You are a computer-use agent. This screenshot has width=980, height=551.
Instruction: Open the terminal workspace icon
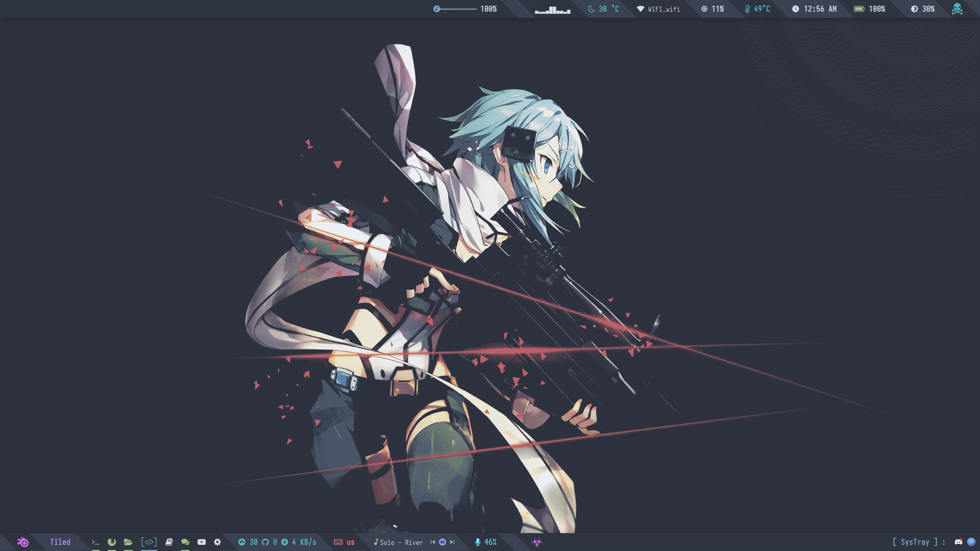(95, 542)
